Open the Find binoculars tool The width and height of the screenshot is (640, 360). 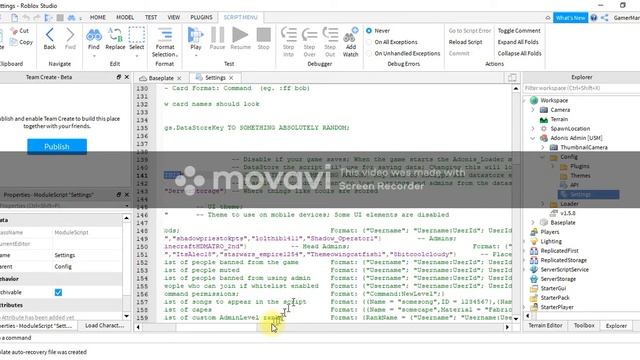[x=94, y=36]
